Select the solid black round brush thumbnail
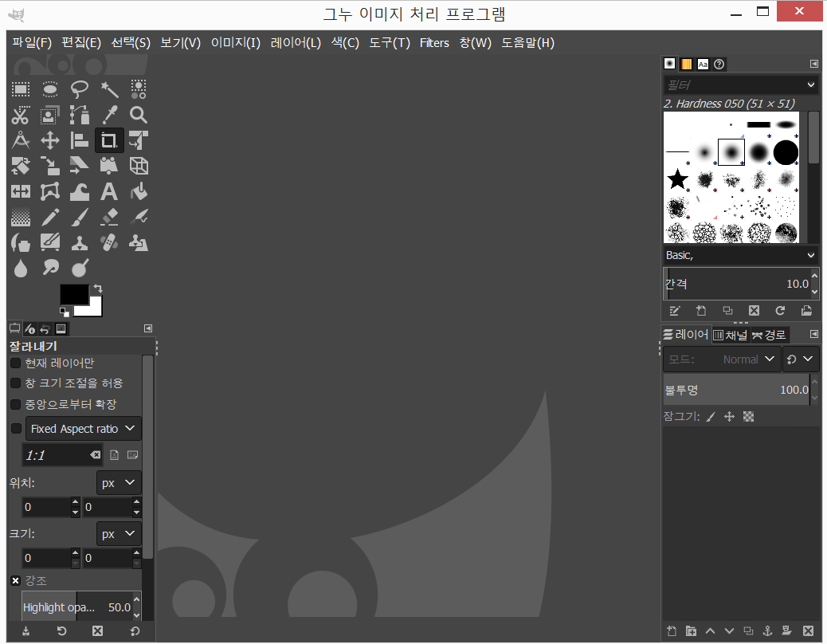The image size is (827, 644). pyautogui.click(x=786, y=152)
